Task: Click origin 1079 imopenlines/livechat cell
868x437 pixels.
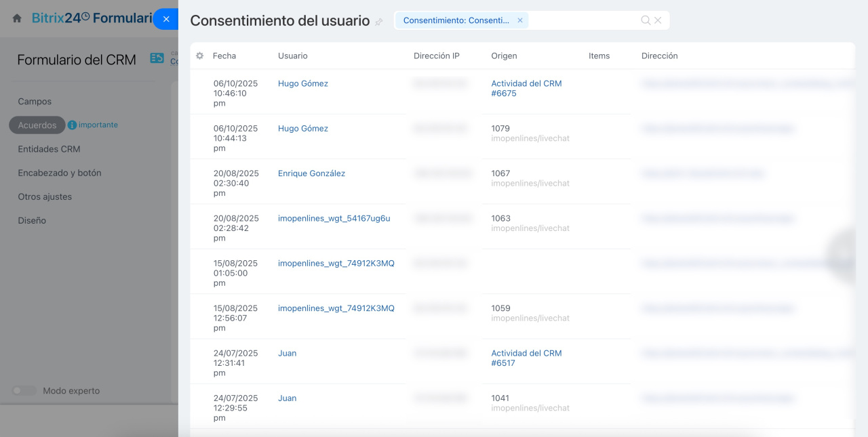Action: point(530,133)
